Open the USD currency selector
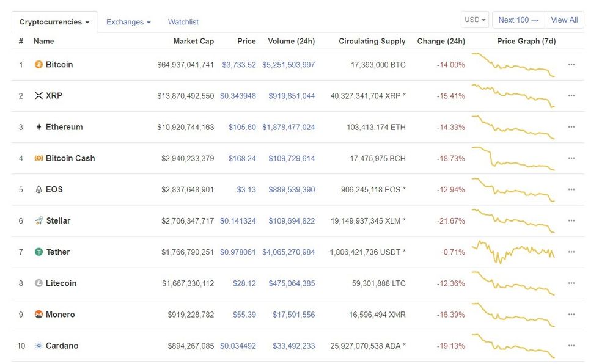This screenshot has height=364, width=599. pyautogui.click(x=475, y=20)
